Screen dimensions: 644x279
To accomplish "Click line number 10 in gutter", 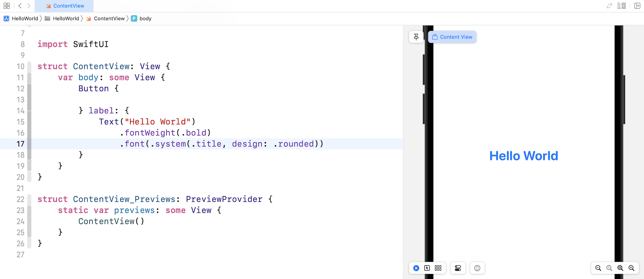I will [x=20, y=66].
